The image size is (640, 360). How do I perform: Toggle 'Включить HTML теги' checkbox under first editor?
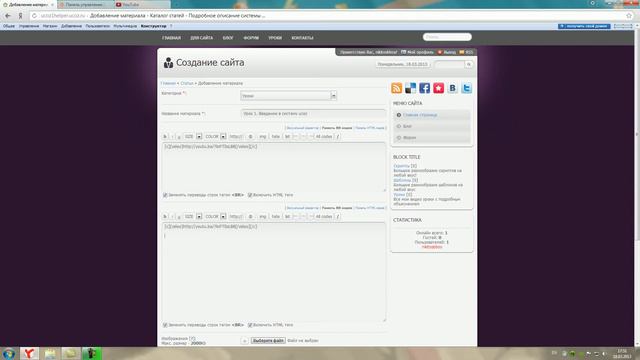[250, 195]
